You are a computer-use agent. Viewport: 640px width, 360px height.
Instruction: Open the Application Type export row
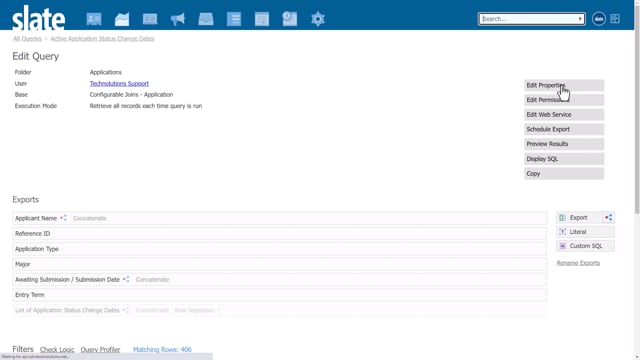point(280,249)
